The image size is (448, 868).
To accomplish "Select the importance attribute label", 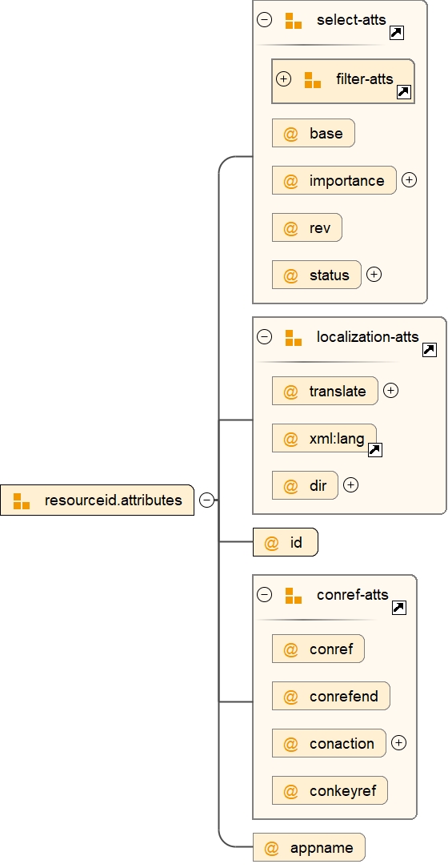I will tap(346, 180).
